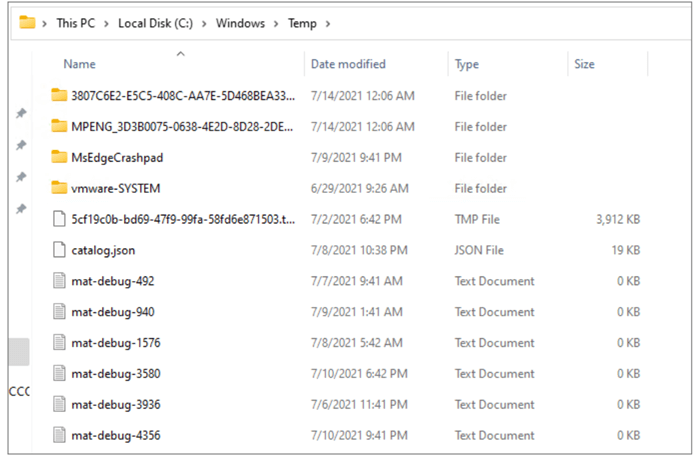Screen dimensions: 700x459
Task: Click mat-debug-3580 text document icon
Action: (x=59, y=373)
